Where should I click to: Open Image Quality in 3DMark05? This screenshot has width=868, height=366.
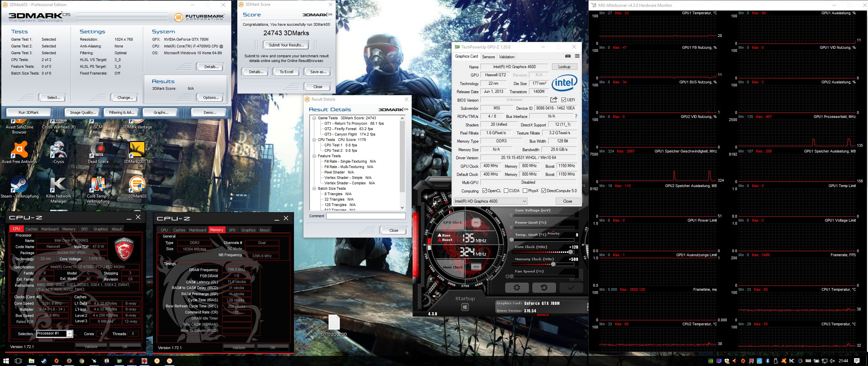click(x=83, y=112)
